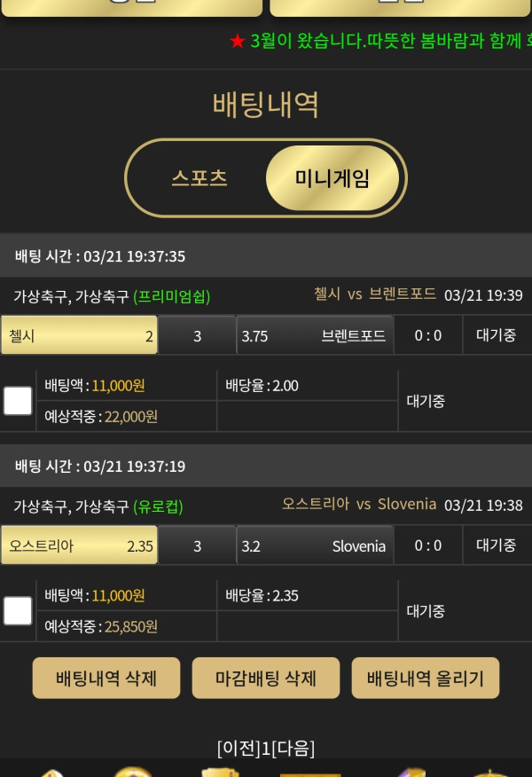
Task: Click the green (프리미엄쉽) league label
Action: [x=172, y=296]
